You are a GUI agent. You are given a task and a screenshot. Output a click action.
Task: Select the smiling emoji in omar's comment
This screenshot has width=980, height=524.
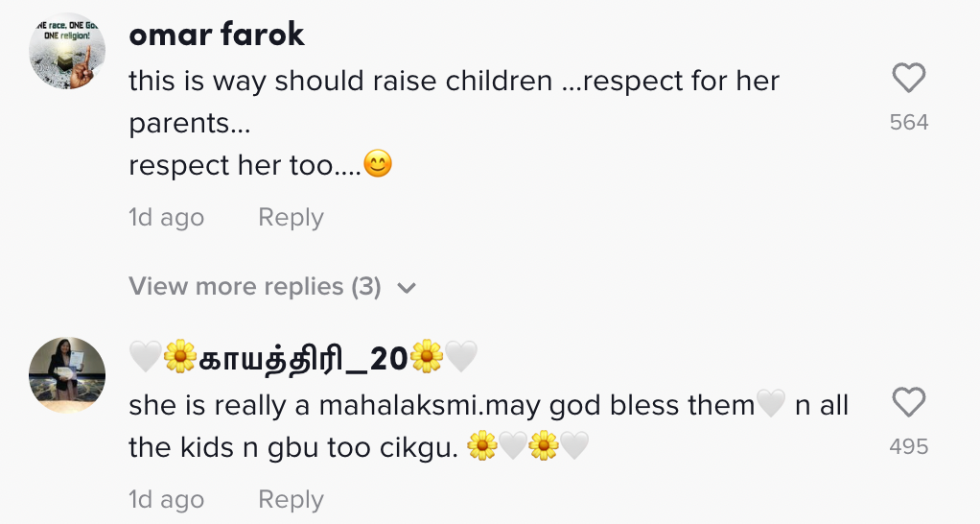(x=378, y=165)
